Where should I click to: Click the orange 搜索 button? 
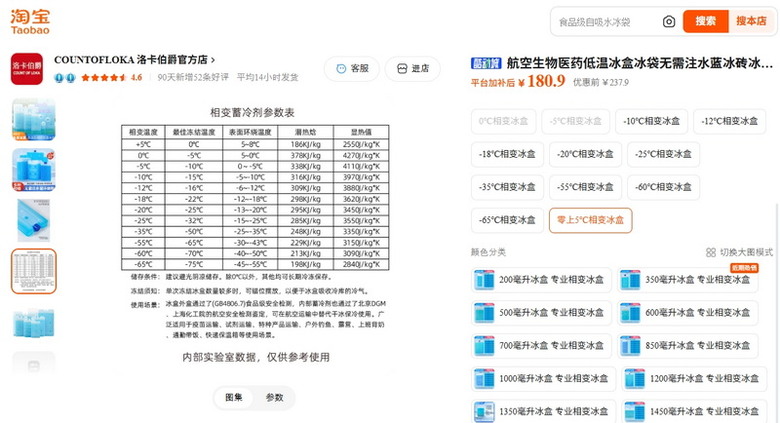(x=705, y=21)
